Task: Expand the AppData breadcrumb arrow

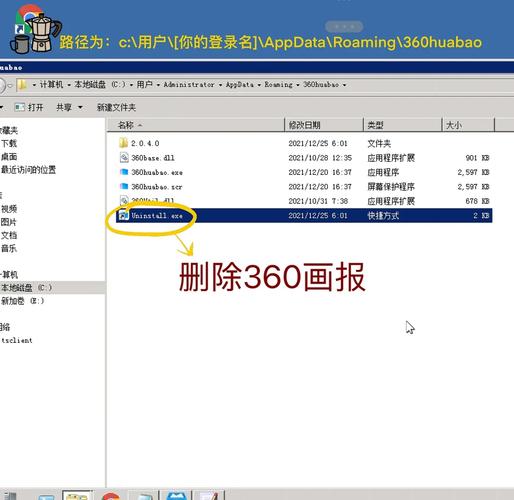Action: (x=259, y=85)
